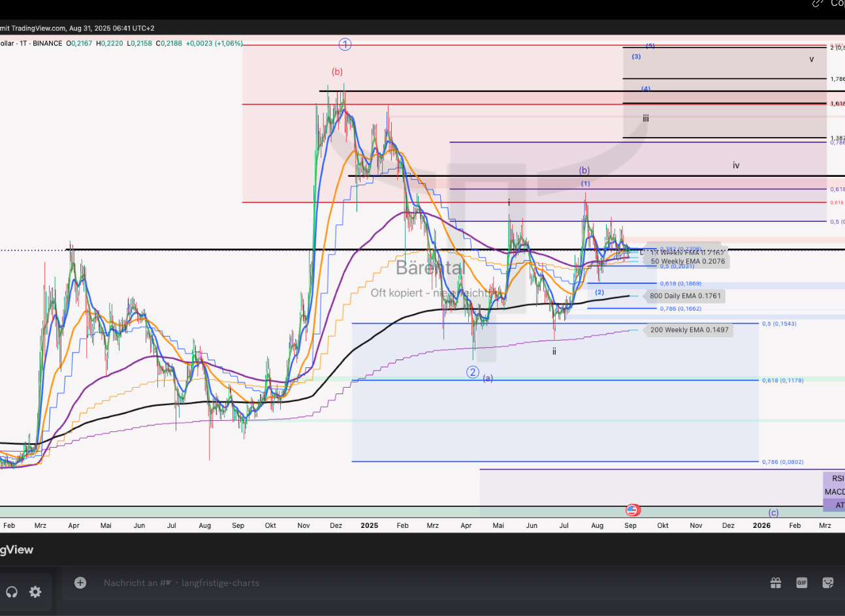This screenshot has width=845, height=616.
Task: Select the MACD table cell
Action: click(834, 491)
